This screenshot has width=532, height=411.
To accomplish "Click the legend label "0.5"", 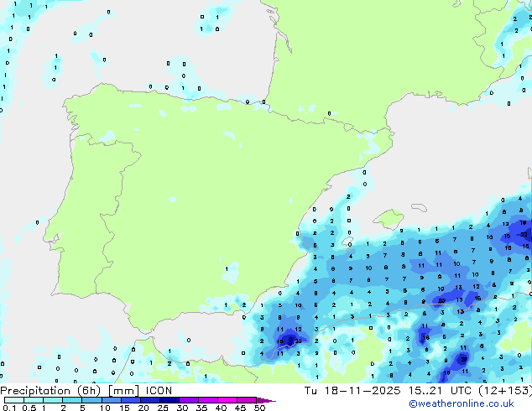I will coord(29,408).
